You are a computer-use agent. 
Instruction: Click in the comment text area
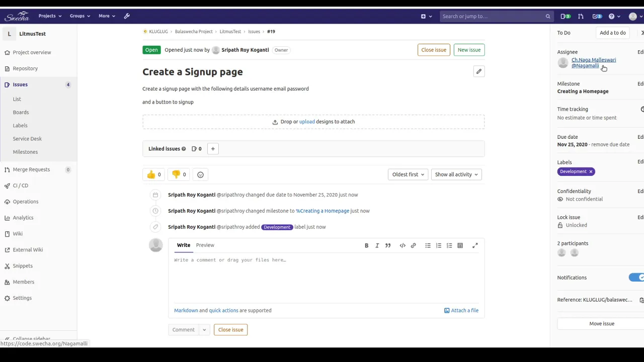point(327,278)
